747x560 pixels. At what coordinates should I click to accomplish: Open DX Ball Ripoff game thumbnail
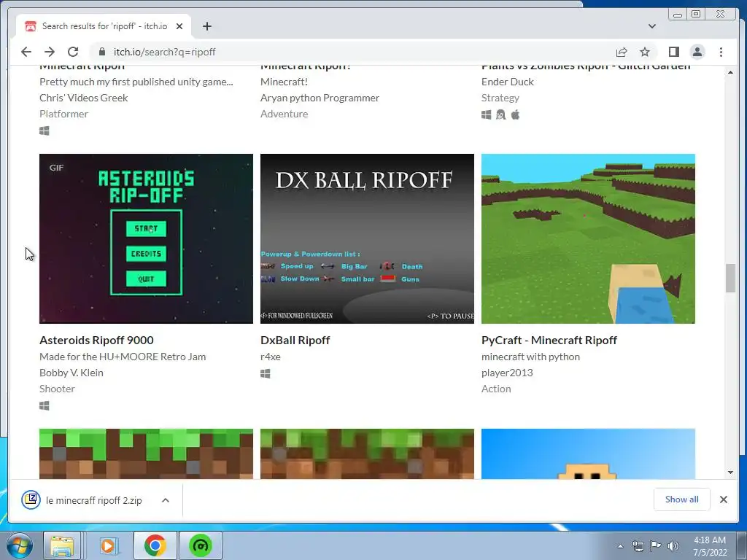click(368, 238)
